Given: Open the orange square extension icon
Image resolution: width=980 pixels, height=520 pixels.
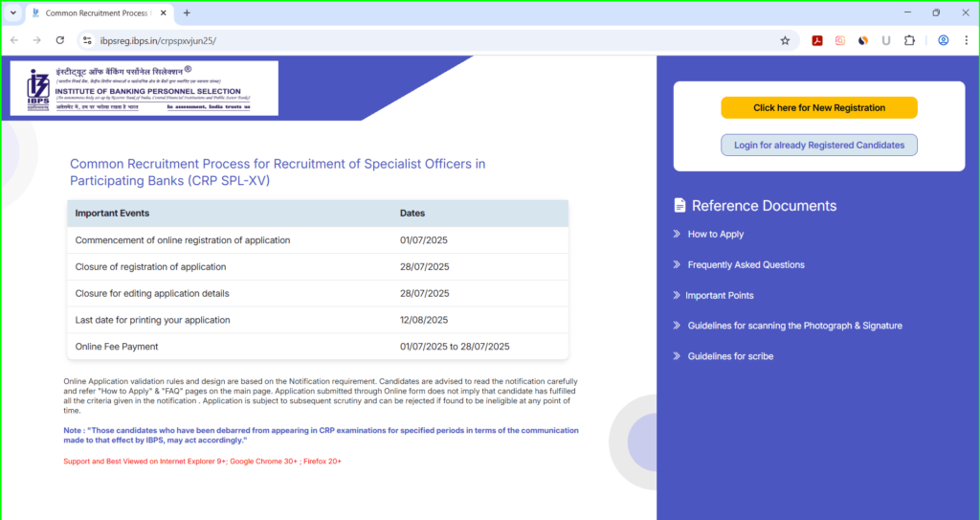Looking at the screenshot, I should pos(840,40).
